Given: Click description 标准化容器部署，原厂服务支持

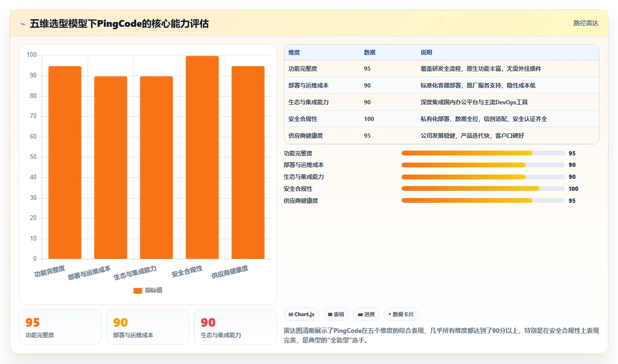Looking at the screenshot, I should [x=478, y=86].
